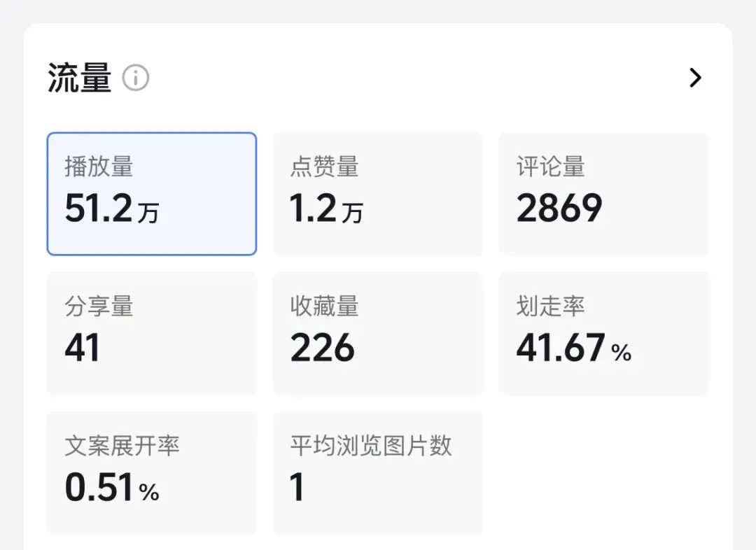Click the value 1 under 平均浏览图片数
Viewport: 756px width, 550px height.
(297, 488)
